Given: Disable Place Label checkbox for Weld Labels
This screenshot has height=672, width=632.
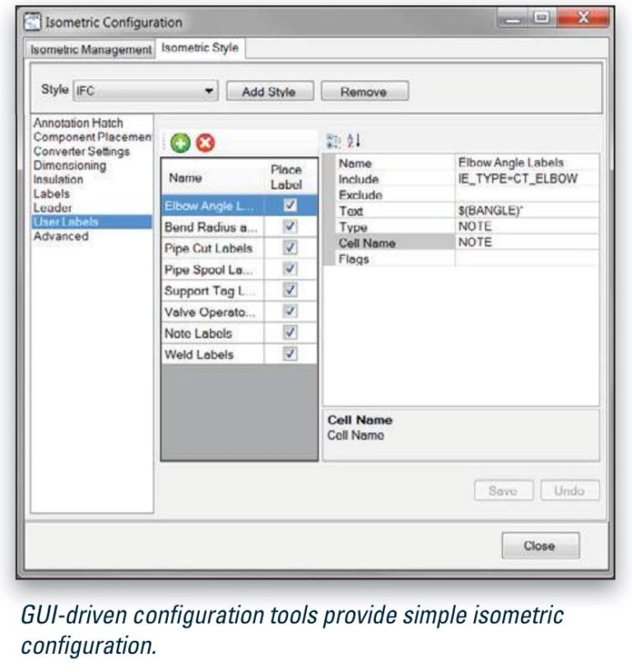Looking at the screenshot, I should click(x=290, y=354).
